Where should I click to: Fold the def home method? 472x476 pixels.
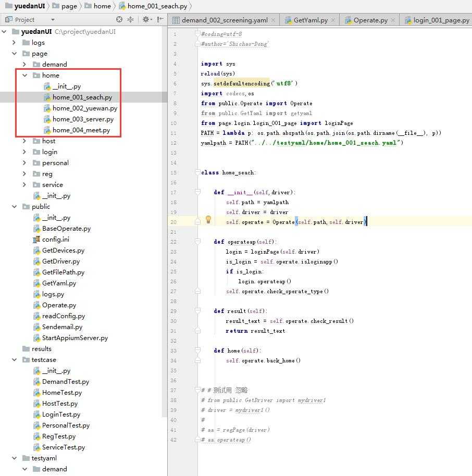(x=197, y=350)
